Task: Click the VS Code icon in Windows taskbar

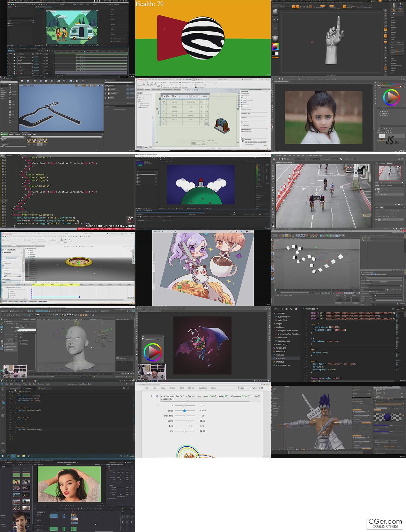Action: 13,456
